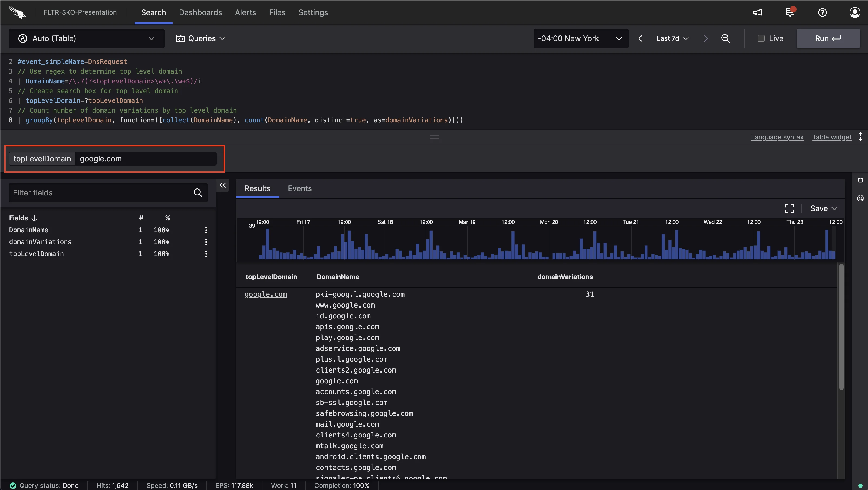
Task: Click the Run button
Action: point(828,38)
